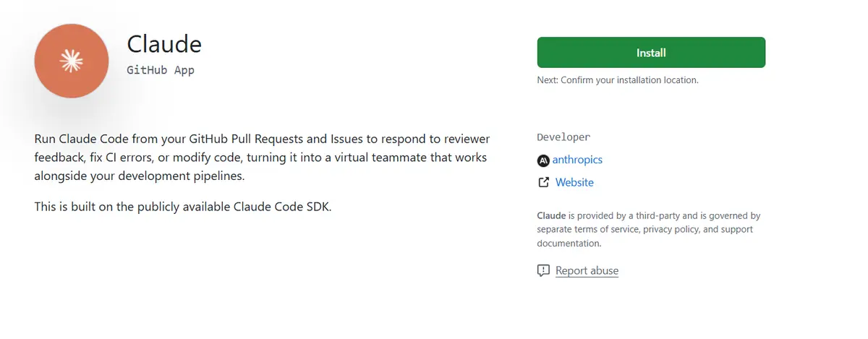The width and height of the screenshot is (868, 339).
Task: Click the Anthropic avatar icon beside anthropics
Action: pos(543,160)
